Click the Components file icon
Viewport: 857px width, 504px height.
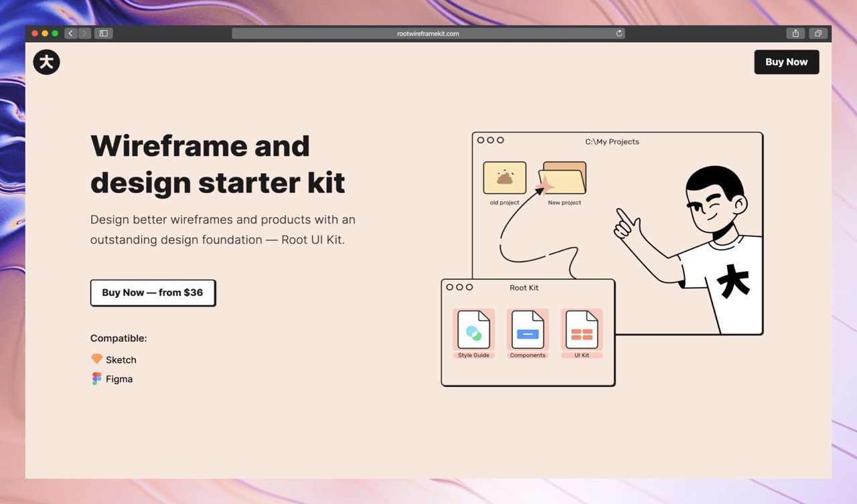528,329
